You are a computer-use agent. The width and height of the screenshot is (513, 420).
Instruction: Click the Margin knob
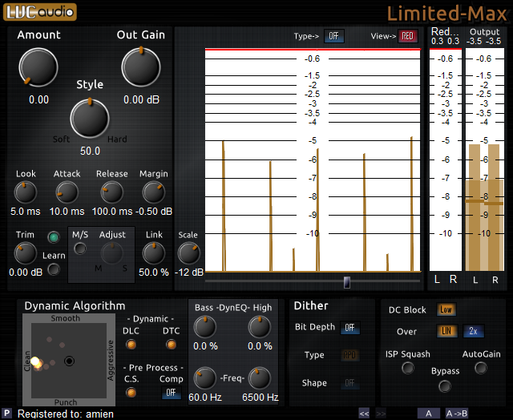[x=153, y=192]
